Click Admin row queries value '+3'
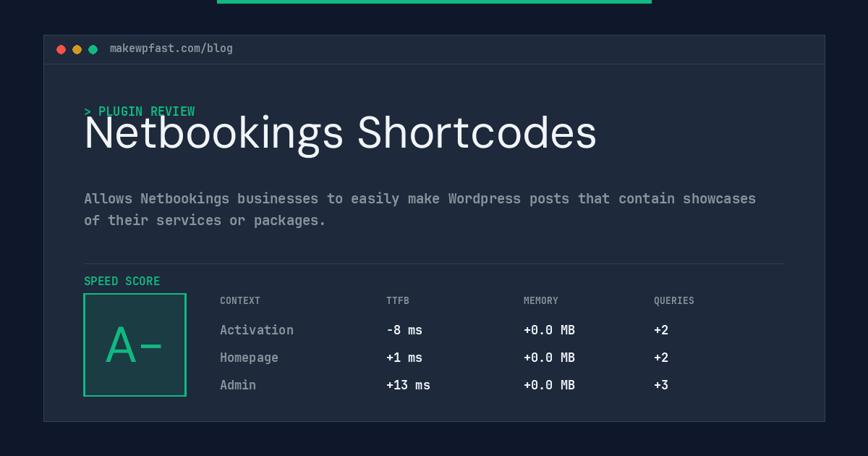868x456 pixels. pyautogui.click(x=661, y=385)
